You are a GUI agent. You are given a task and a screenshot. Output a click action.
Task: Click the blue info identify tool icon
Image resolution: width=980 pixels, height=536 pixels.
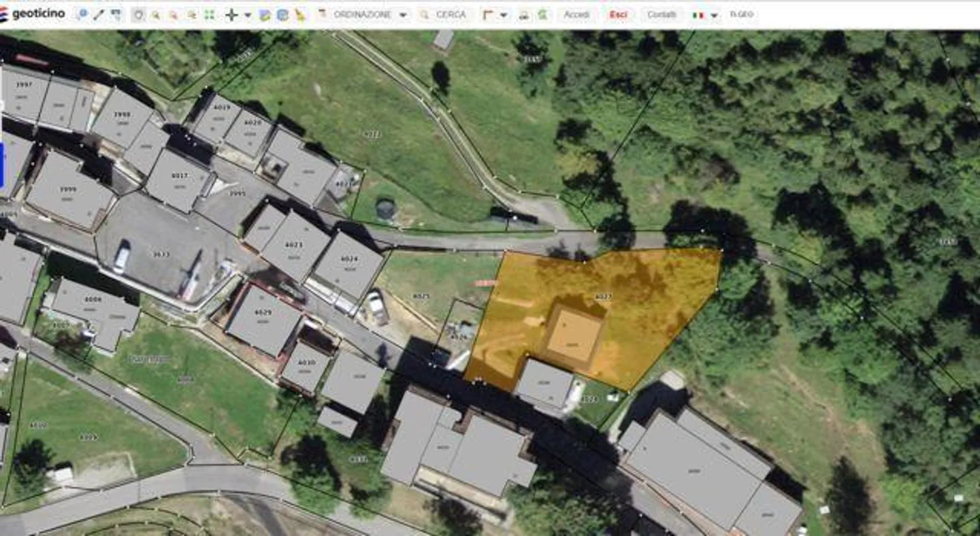[x=82, y=14]
